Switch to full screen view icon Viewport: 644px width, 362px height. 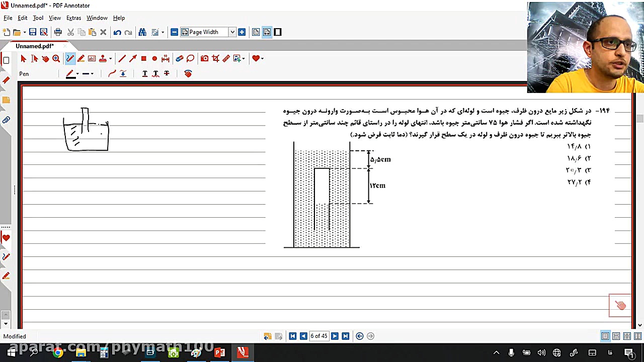[x=278, y=32]
